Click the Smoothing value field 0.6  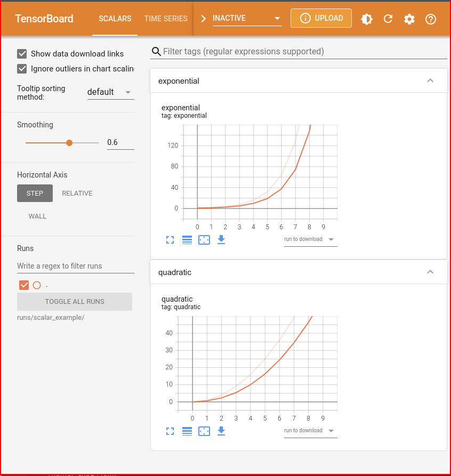pyautogui.click(x=120, y=142)
